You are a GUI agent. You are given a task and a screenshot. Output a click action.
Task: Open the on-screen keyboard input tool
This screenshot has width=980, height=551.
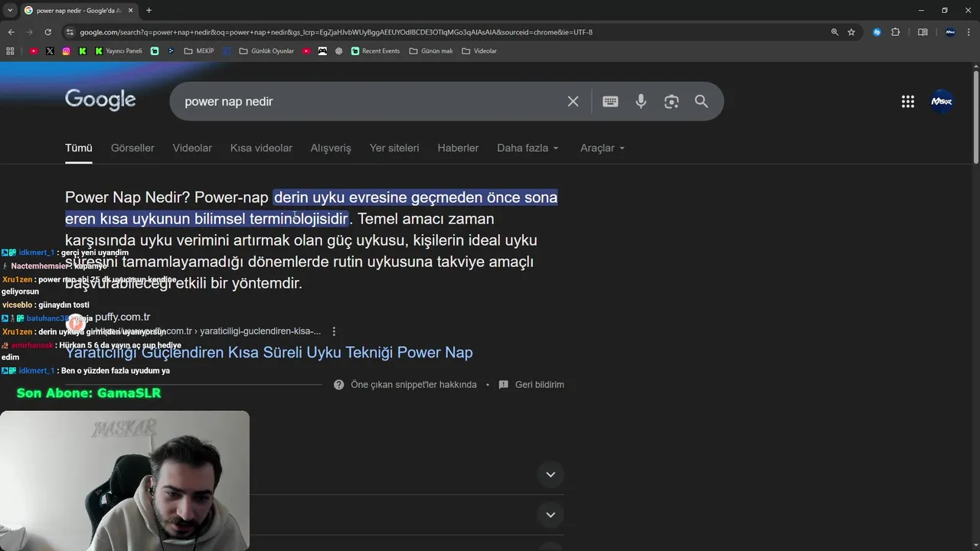pos(610,101)
